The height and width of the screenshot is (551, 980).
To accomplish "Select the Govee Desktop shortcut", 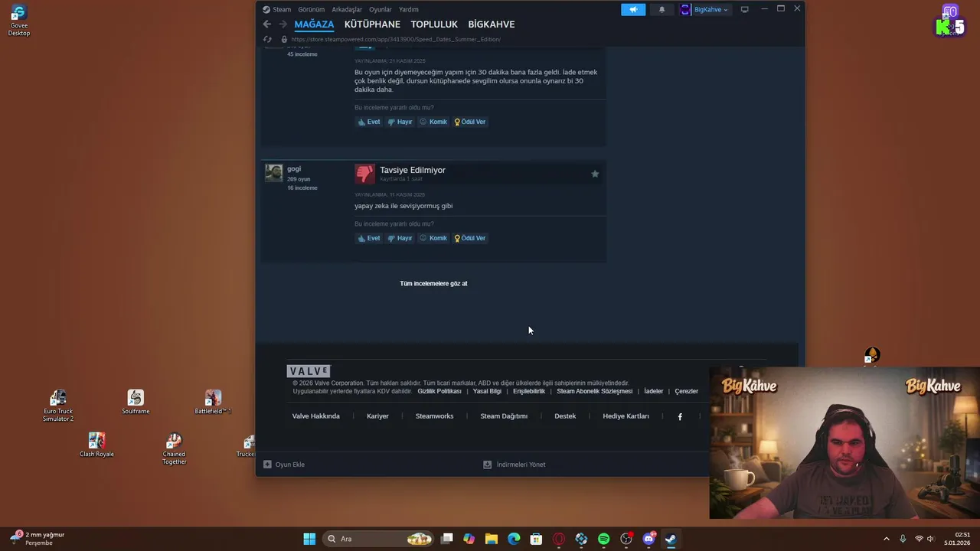I will (x=19, y=21).
